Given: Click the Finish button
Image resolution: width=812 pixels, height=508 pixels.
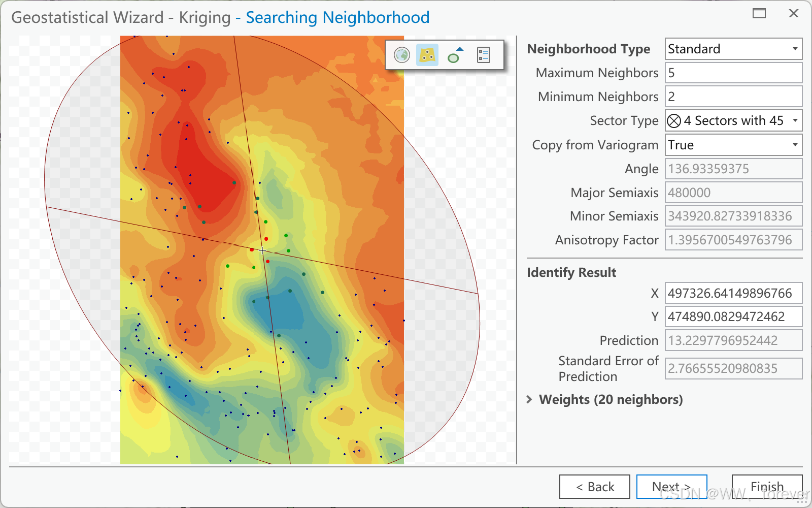Looking at the screenshot, I should (x=767, y=487).
